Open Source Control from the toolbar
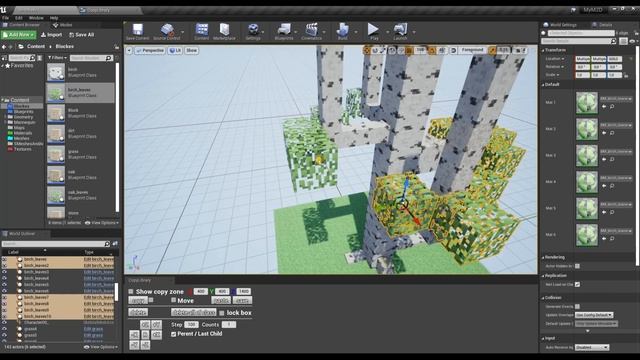The height and width of the screenshot is (360, 640). point(167,31)
